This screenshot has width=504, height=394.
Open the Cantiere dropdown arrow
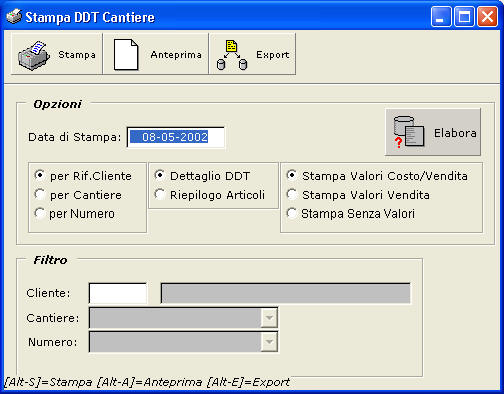(269, 318)
